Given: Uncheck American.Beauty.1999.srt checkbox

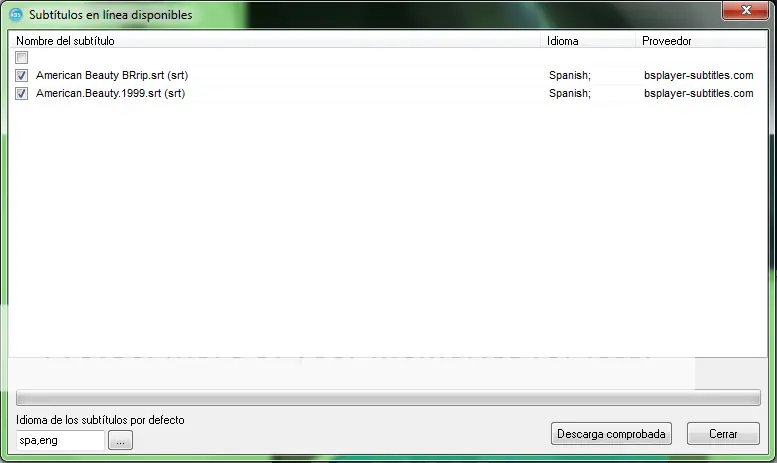Looking at the screenshot, I should (x=21, y=93).
